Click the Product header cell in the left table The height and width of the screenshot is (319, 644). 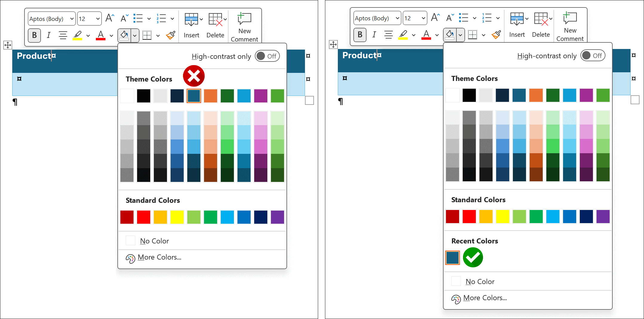65,61
